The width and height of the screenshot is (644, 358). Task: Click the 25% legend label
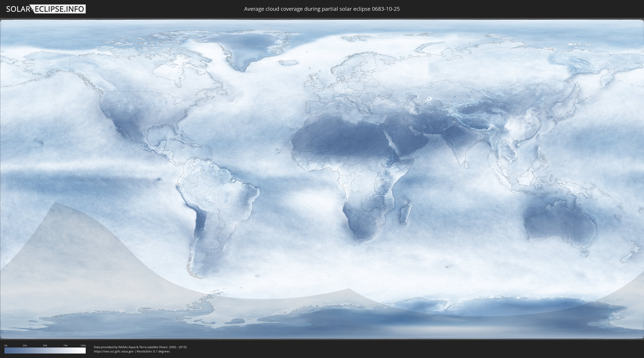coord(25,345)
